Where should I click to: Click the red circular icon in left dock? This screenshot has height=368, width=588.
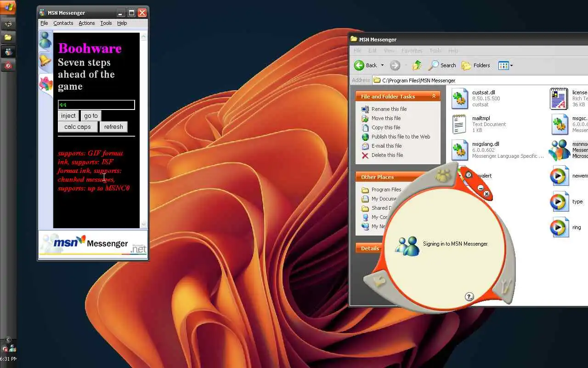8,66
